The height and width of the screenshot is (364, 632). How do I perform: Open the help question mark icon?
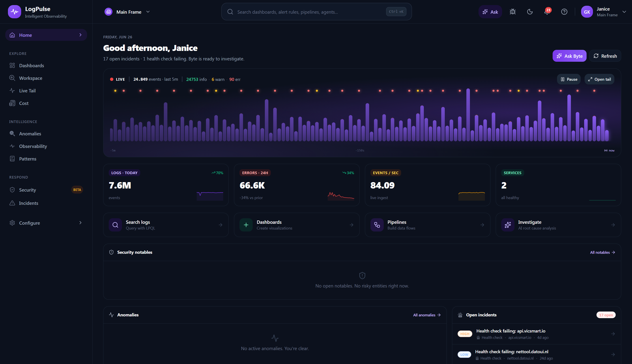coord(564,12)
